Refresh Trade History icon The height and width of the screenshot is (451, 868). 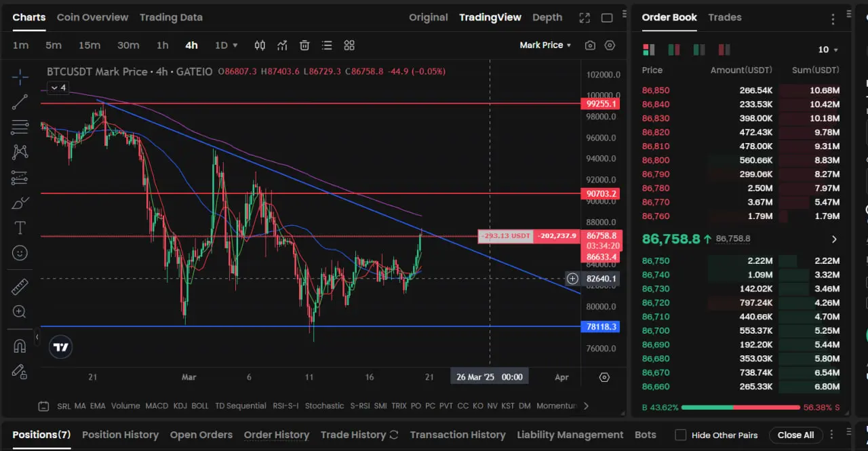click(393, 435)
